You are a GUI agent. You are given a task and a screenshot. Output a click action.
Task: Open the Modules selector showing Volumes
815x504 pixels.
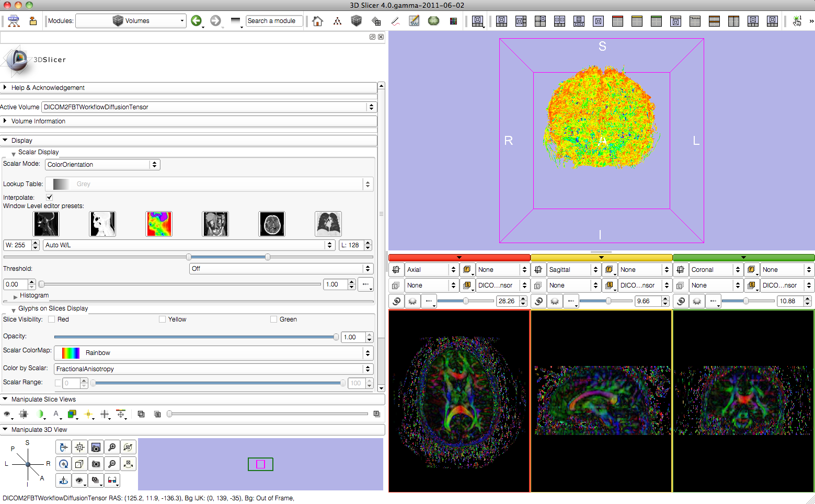(131, 21)
